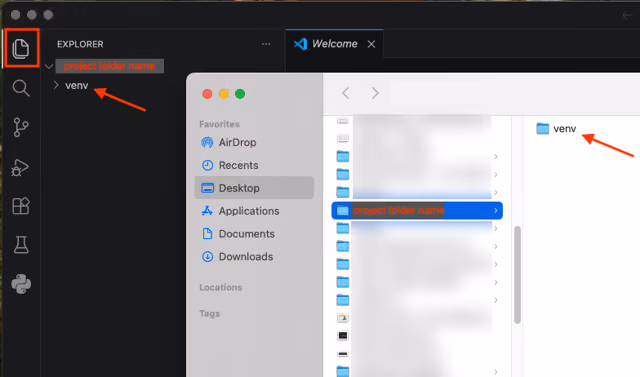
Task: Click the Recents clock icon
Action: (207, 165)
